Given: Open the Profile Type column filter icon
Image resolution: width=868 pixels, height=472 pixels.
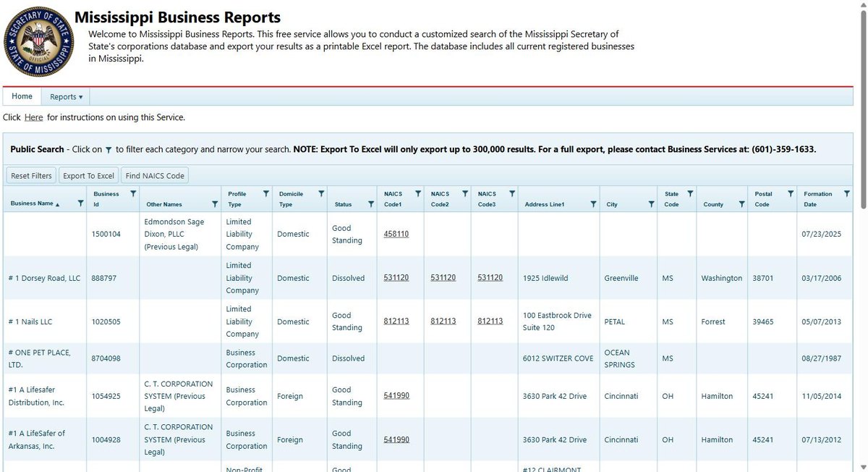Looking at the screenshot, I should [x=265, y=194].
